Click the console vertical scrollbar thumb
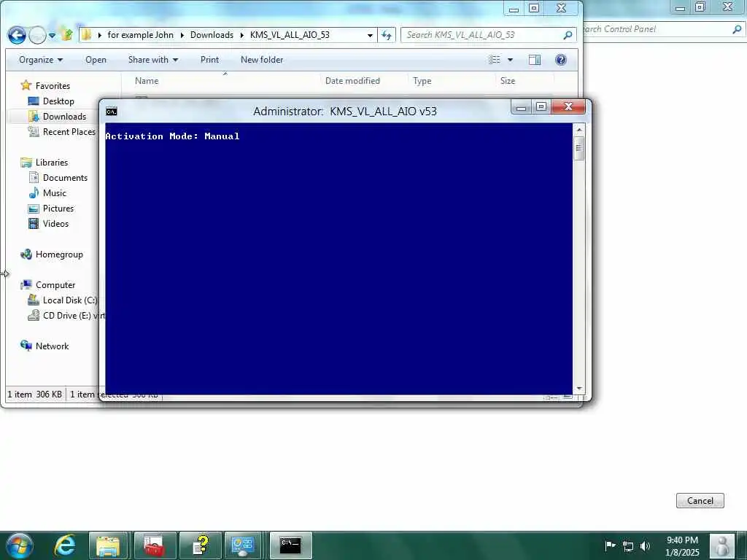This screenshot has width=747, height=560. click(579, 148)
